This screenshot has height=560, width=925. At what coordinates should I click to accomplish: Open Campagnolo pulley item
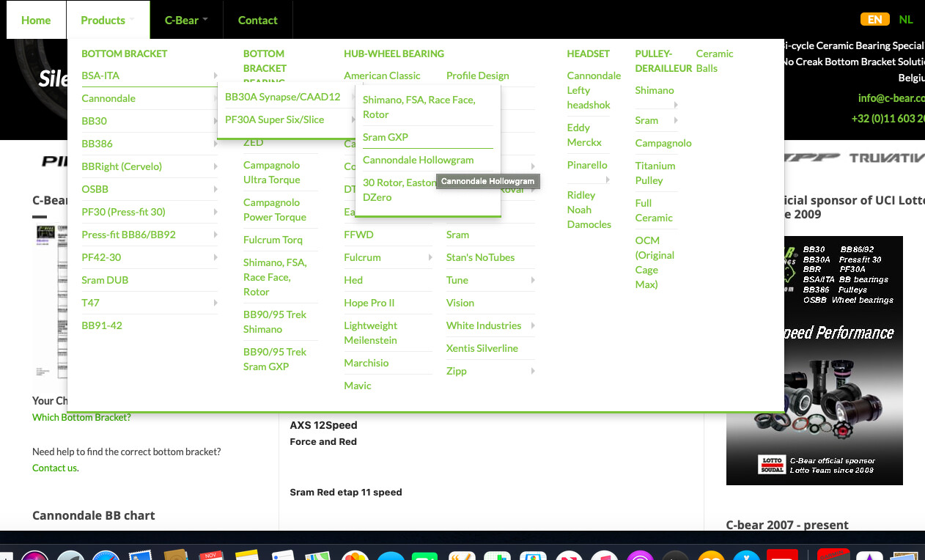coord(663,143)
